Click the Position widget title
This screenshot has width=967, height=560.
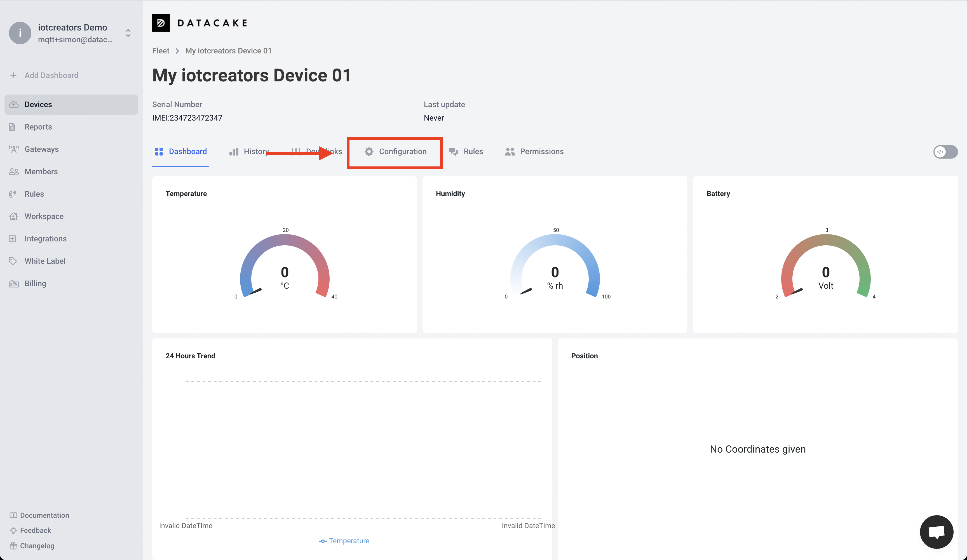585,356
